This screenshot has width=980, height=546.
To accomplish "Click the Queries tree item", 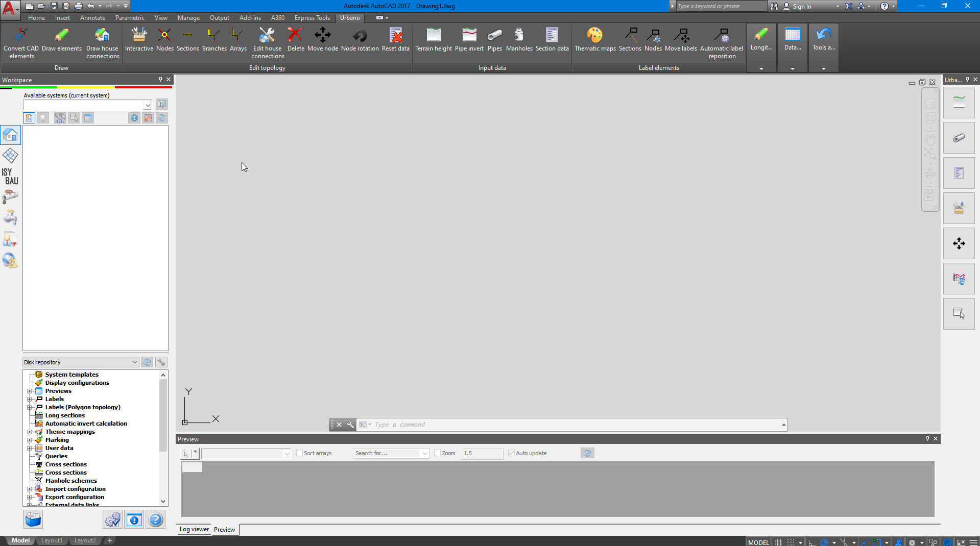I will coord(56,456).
